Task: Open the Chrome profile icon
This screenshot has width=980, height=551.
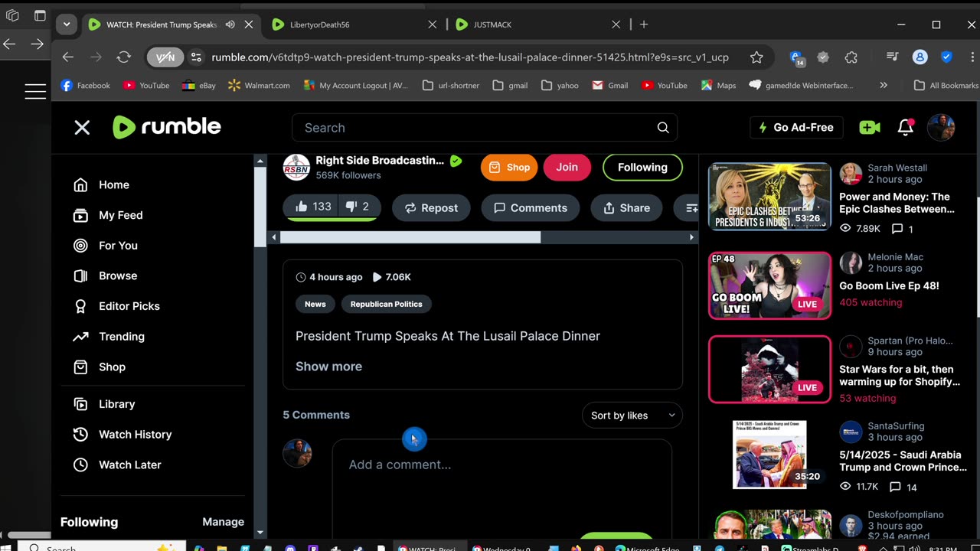Action: point(920,57)
